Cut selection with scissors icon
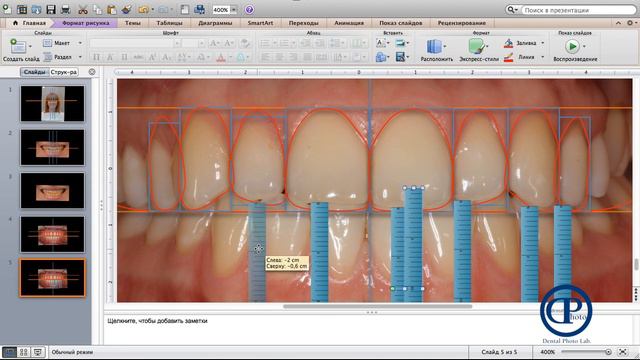This screenshot has height=360, width=640. point(83,9)
